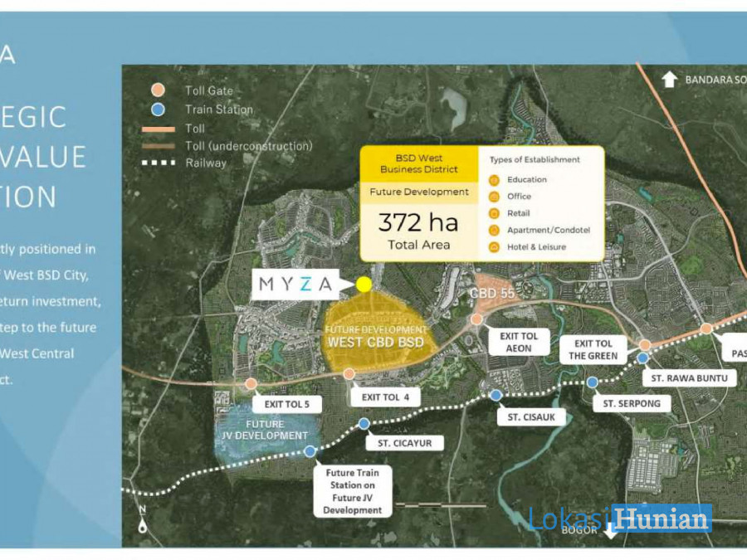Click the blue Future JV Development zone
Viewport: 747px width, 560px height.
pos(265,433)
